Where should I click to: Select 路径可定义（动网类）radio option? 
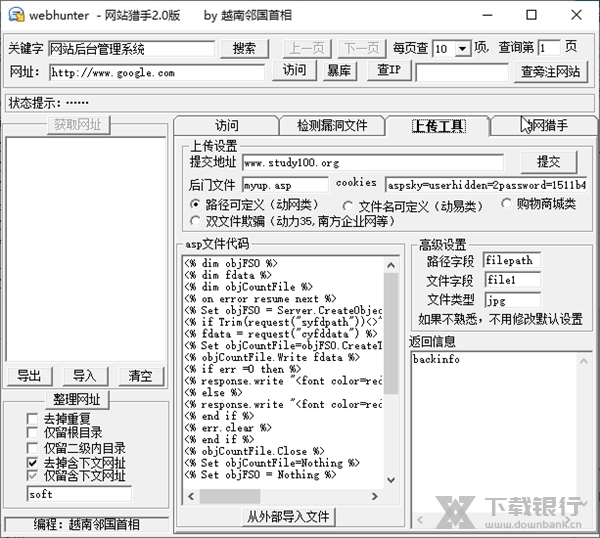[195, 205]
